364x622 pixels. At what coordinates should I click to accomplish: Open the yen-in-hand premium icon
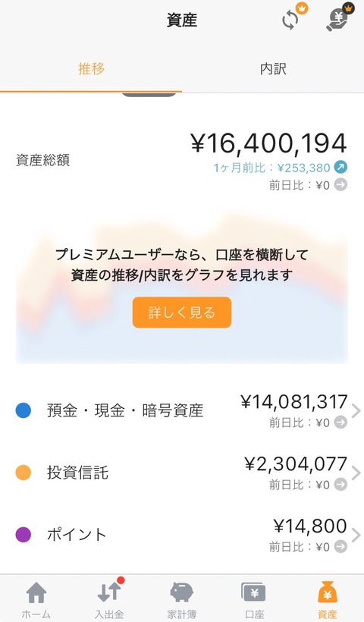339,18
